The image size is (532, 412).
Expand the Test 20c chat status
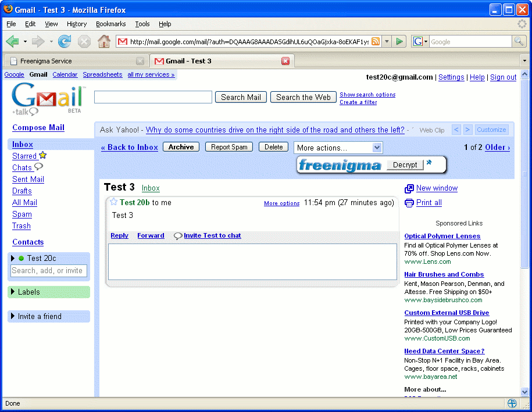click(13, 259)
